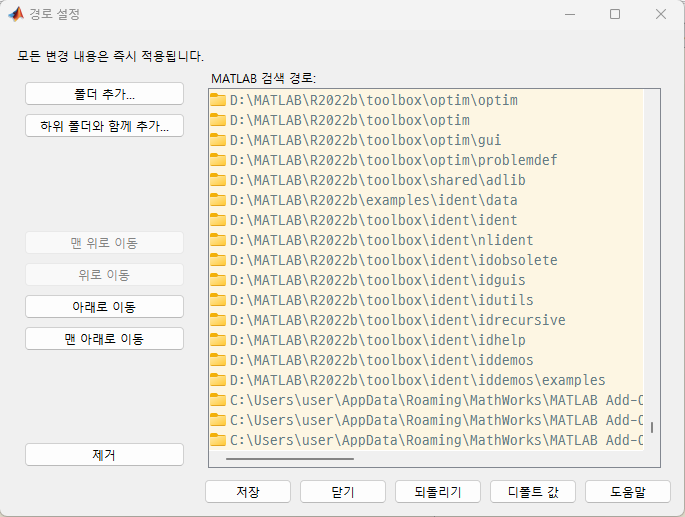Click folder icon for iddemos\examples
This screenshot has width=685, height=517.
click(x=218, y=380)
